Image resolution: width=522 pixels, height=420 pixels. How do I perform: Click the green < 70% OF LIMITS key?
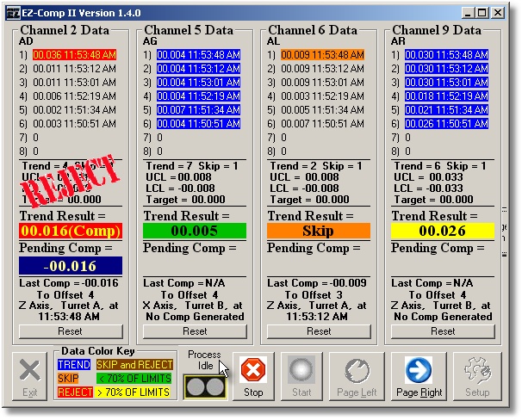[x=134, y=379]
